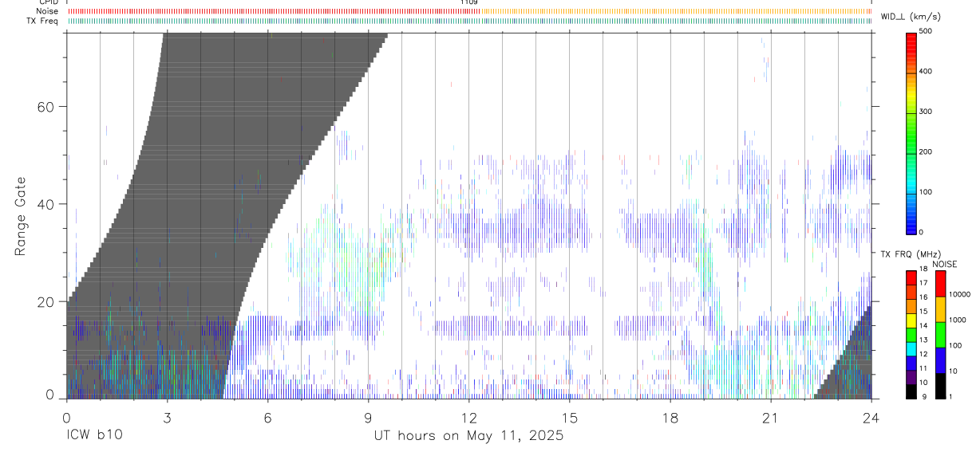This screenshot has height=452, width=980.
Task: Click the green 13–14 MHz TX frequency swatch
Action: (911, 335)
